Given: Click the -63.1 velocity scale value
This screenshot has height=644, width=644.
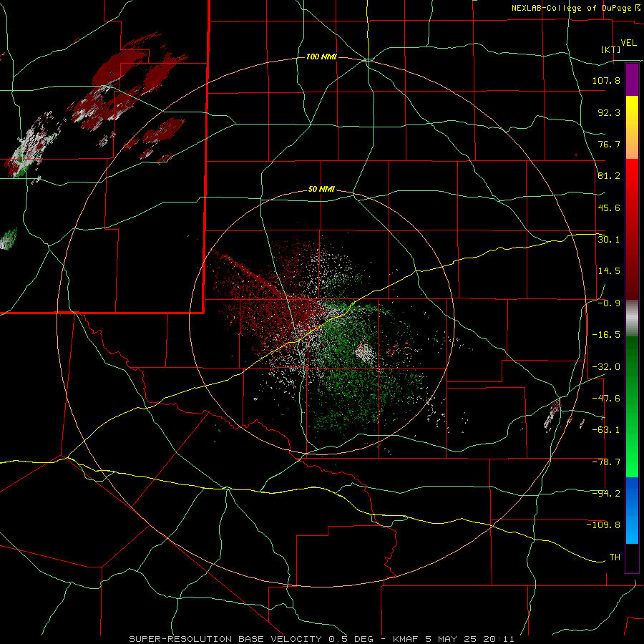Looking at the screenshot, I should pyautogui.click(x=606, y=429).
